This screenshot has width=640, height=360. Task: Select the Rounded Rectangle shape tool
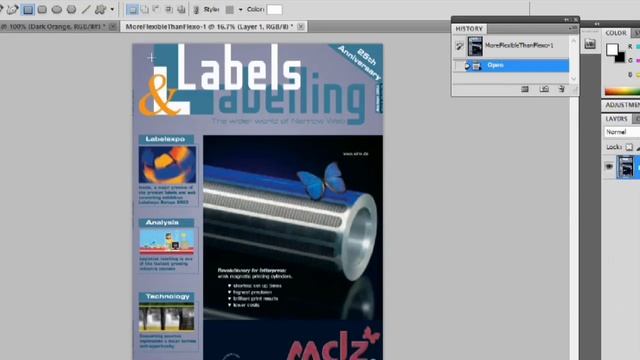(x=42, y=9)
